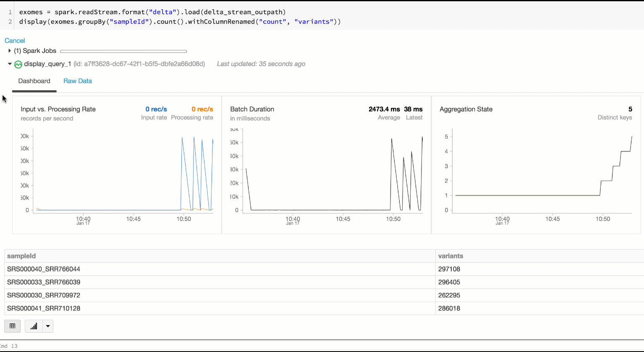644x352 pixels.
Task: Click the 296405 variants cell
Action: pyautogui.click(x=449, y=282)
